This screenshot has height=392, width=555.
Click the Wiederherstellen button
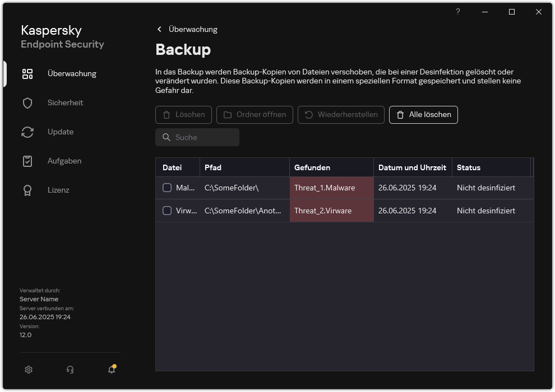coord(341,115)
